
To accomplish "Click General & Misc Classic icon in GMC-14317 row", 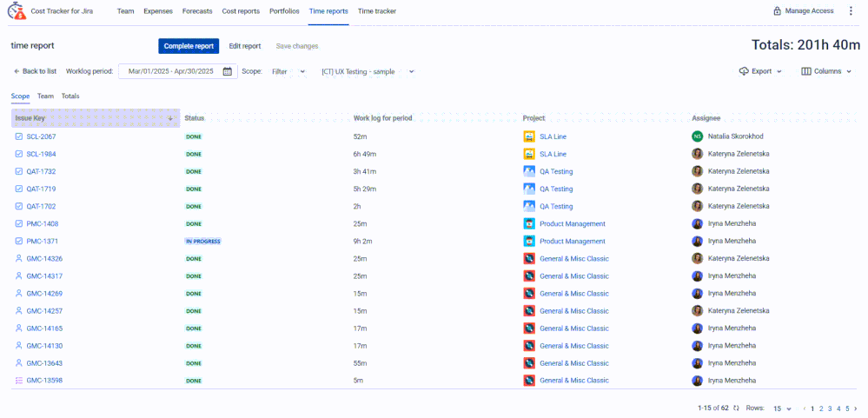I will tap(528, 275).
